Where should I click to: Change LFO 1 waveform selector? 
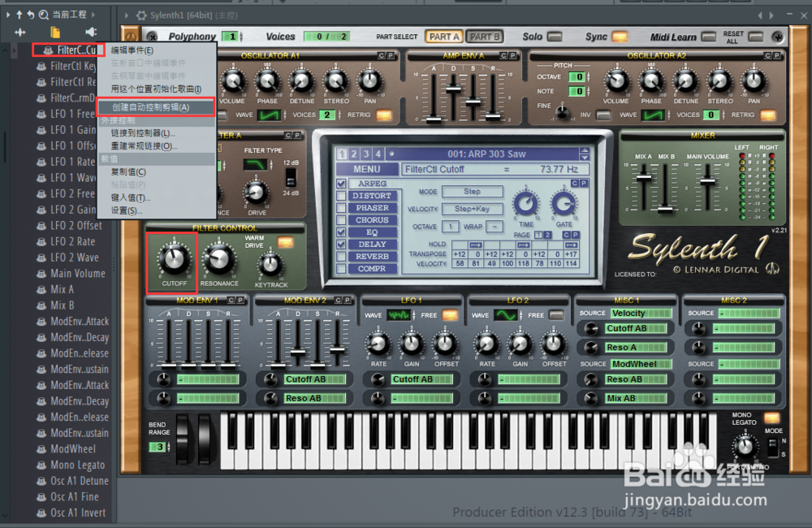[400, 315]
